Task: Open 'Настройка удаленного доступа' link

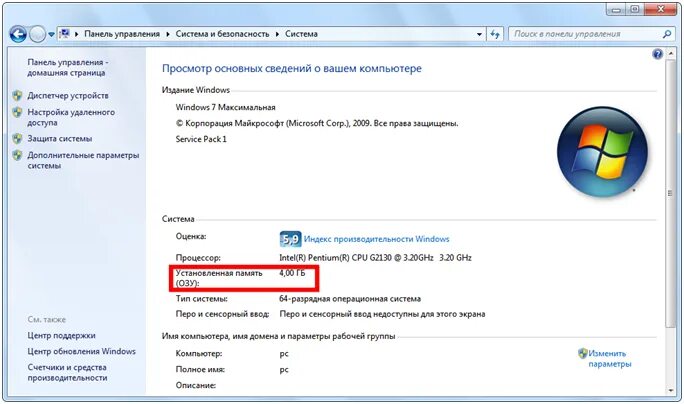Action: (x=71, y=117)
